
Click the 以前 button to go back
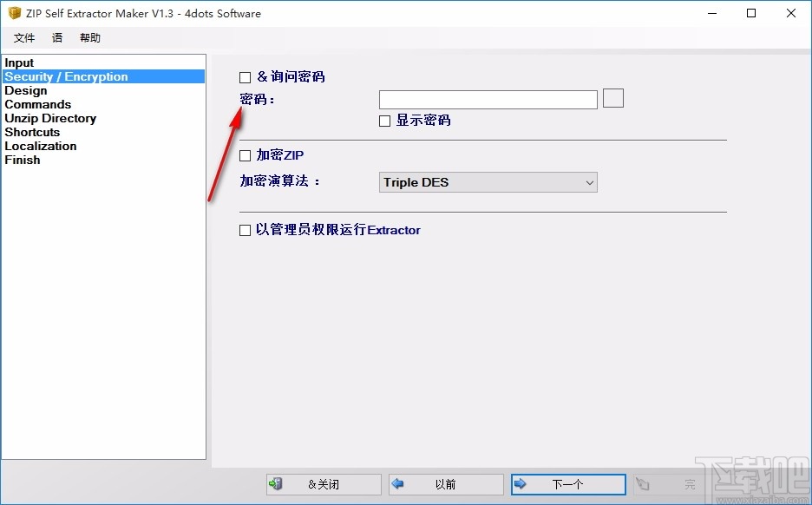point(448,484)
